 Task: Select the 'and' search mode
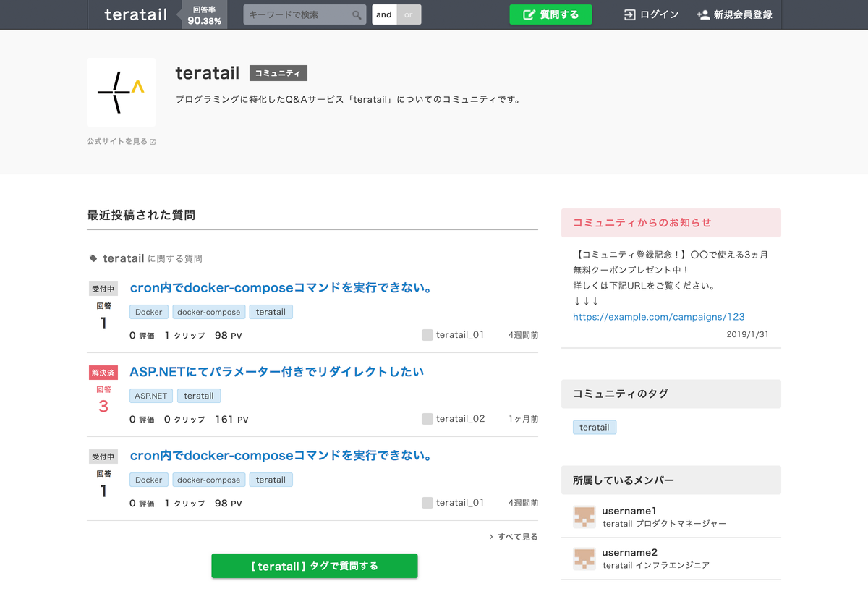pyautogui.click(x=384, y=14)
